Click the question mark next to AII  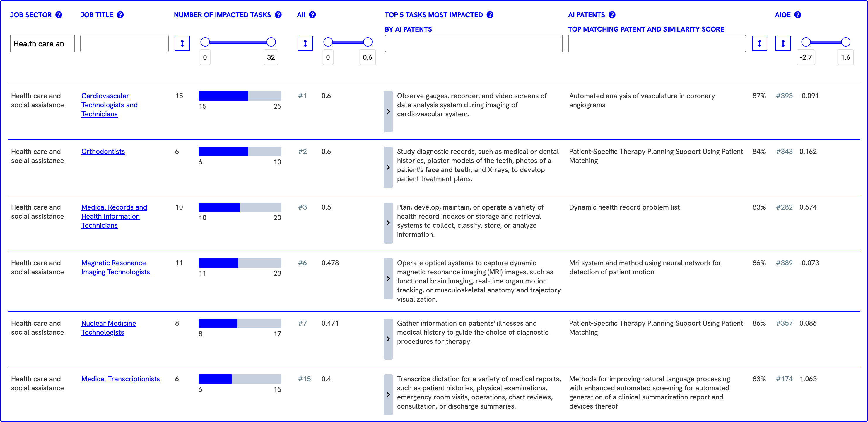click(x=312, y=15)
